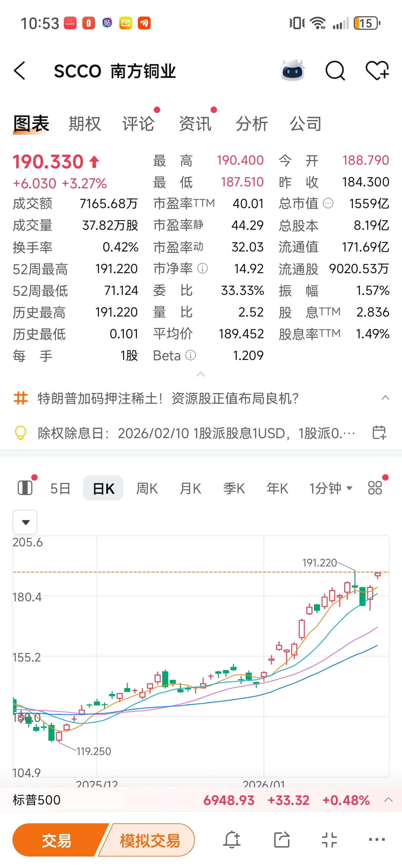
Task: Select the 季K chart period
Action: (x=234, y=488)
